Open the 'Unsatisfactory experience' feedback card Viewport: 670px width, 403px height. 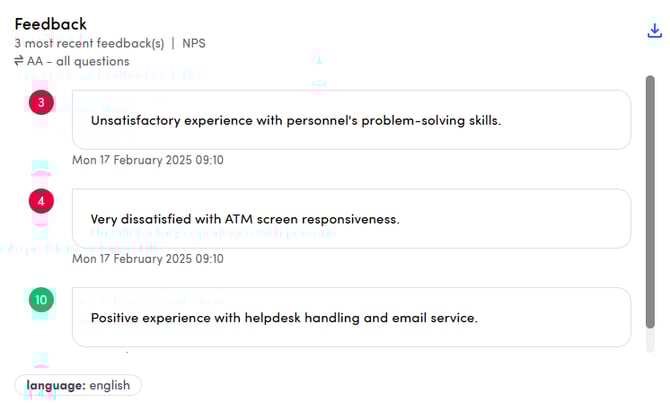(351, 120)
